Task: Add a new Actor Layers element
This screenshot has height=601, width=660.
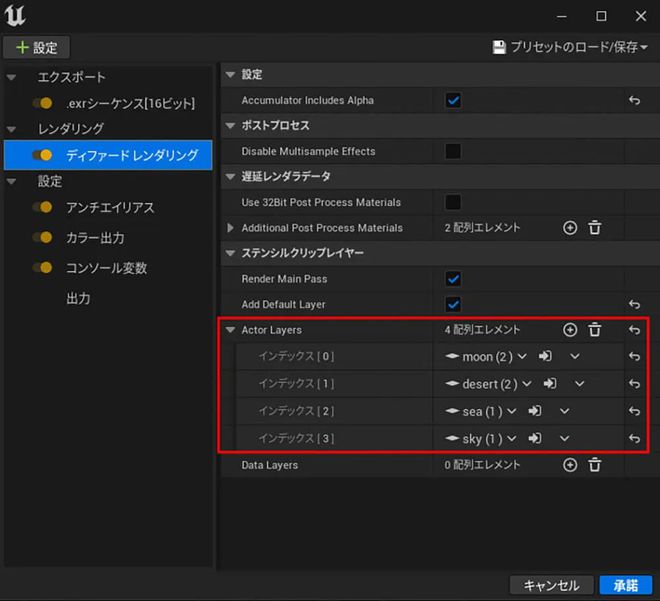Action: click(x=570, y=330)
